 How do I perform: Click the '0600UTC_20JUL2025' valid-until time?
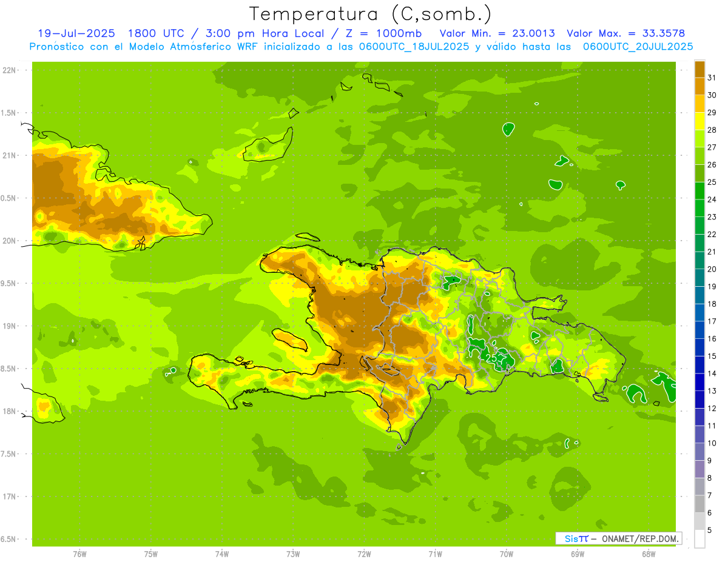(x=638, y=47)
